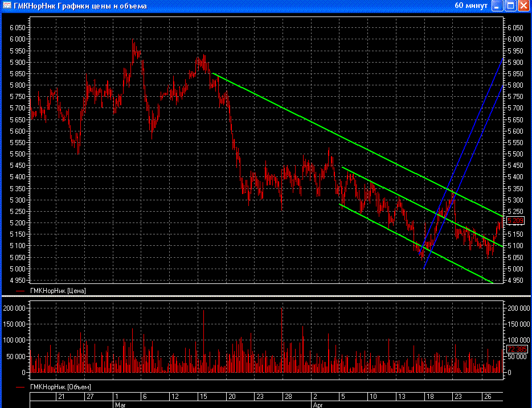
Task: Click the 'Mar' month label on the time axis
Action: pyautogui.click(x=120, y=405)
